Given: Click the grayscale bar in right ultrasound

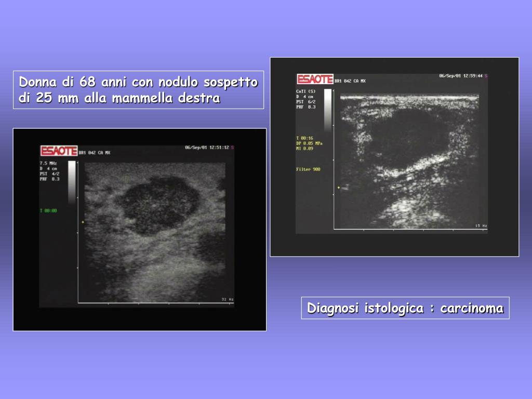Looking at the screenshot, I should pyautogui.click(x=327, y=110).
